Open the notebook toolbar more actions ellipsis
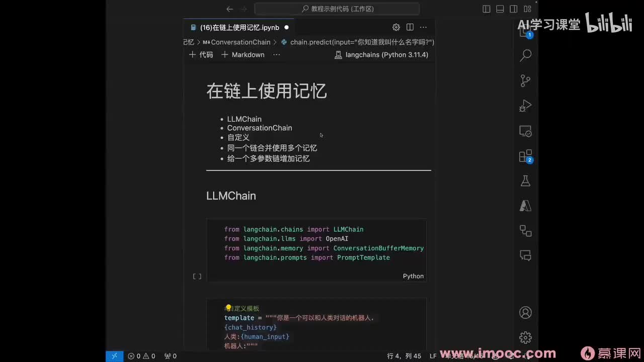Viewport: 644px width, 362px height. [x=276, y=55]
